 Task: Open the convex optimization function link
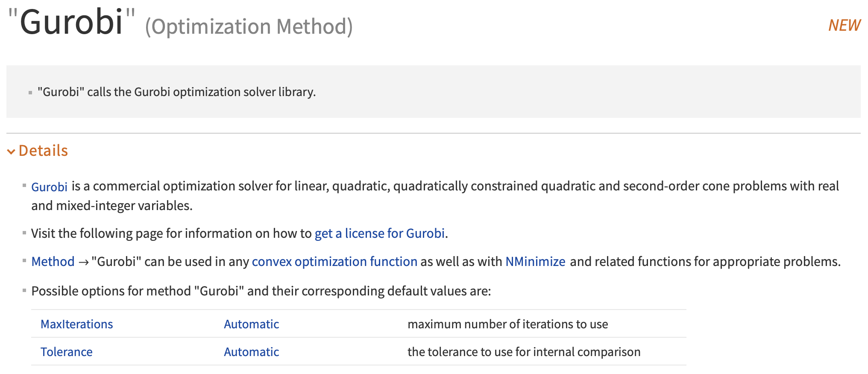click(334, 262)
